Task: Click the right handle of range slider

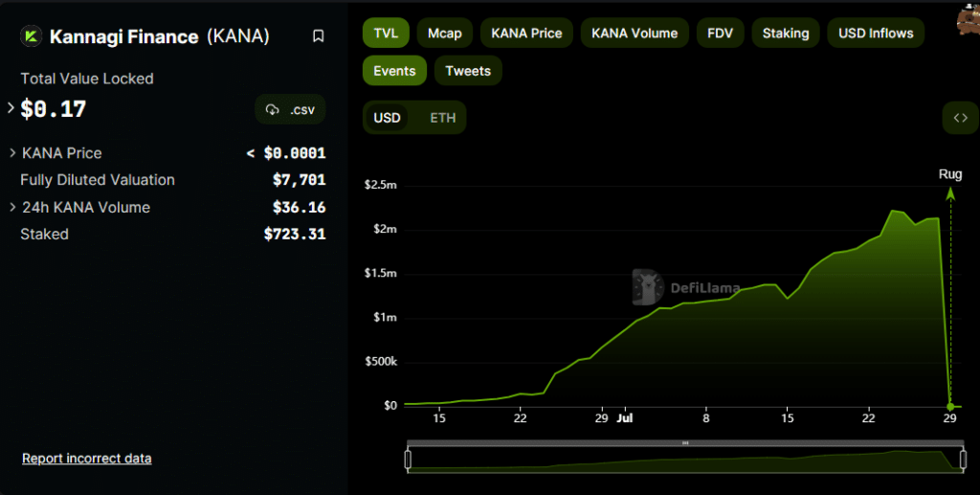Action: (x=963, y=460)
